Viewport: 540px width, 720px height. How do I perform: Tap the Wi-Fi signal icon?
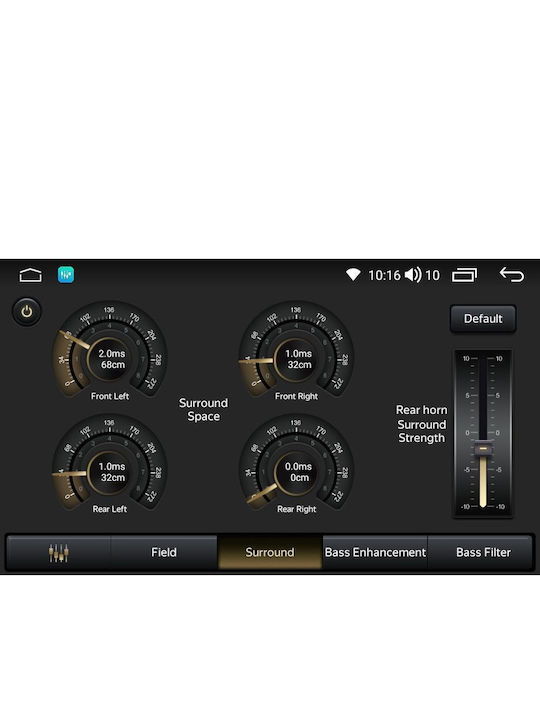(353, 275)
